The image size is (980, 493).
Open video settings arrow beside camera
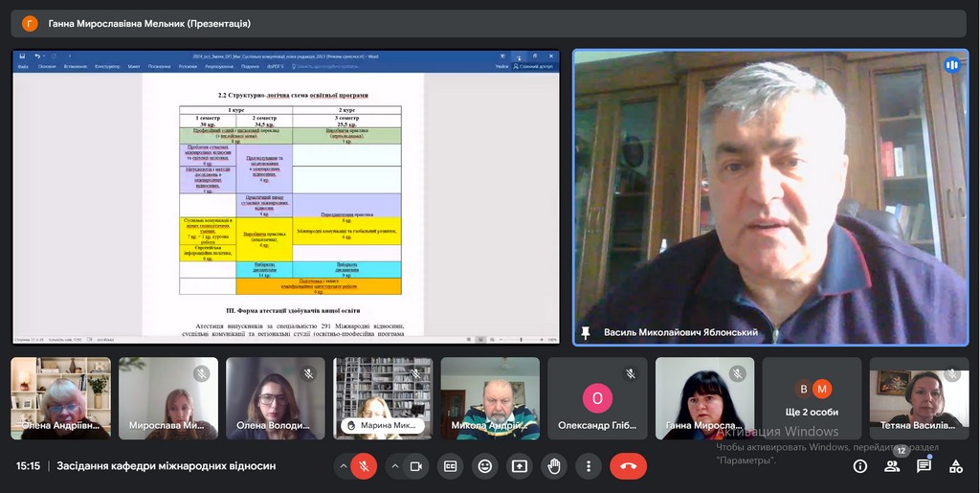pyautogui.click(x=394, y=466)
